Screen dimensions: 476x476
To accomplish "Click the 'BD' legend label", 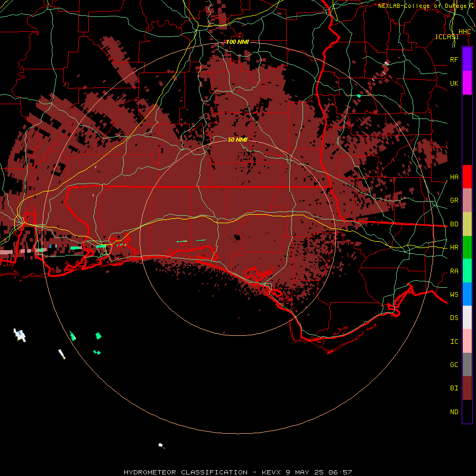I will [x=454, y=224].
